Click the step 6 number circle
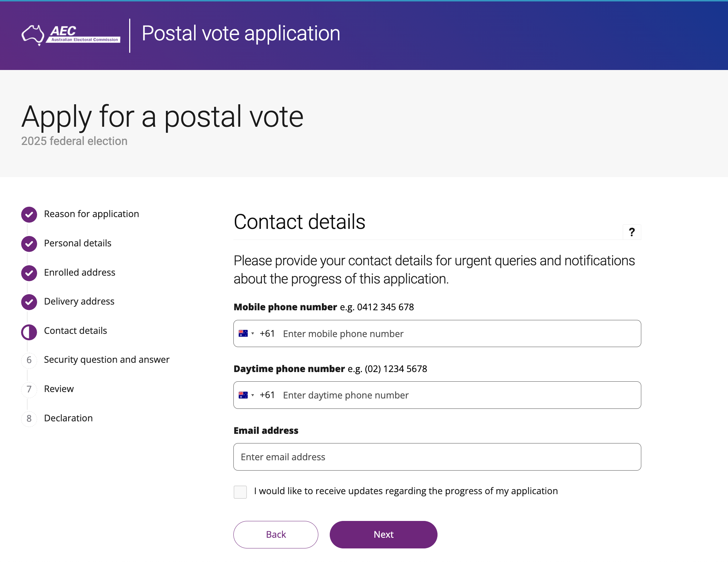 pyautogui.click(x=29, y=360)
